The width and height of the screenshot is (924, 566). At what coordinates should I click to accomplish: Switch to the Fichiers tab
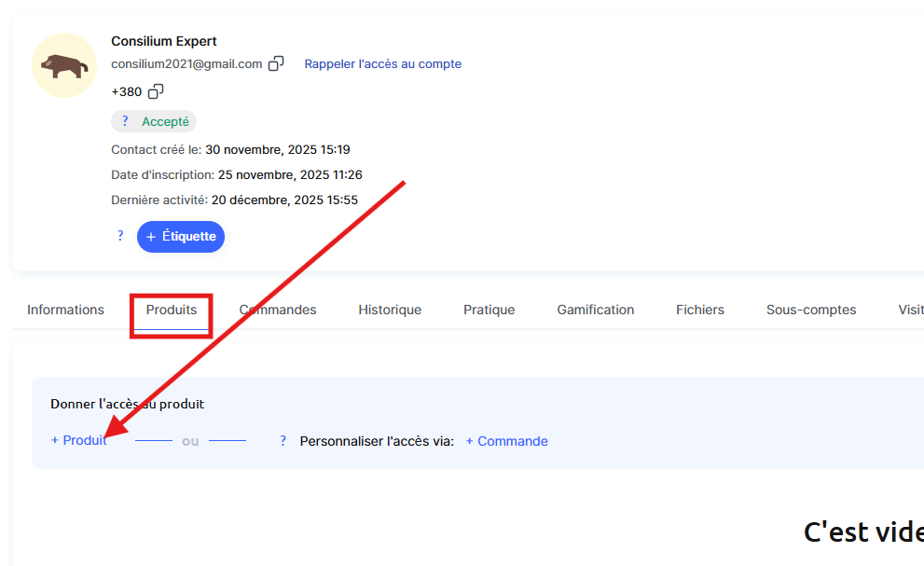click(x=699, y=310)
